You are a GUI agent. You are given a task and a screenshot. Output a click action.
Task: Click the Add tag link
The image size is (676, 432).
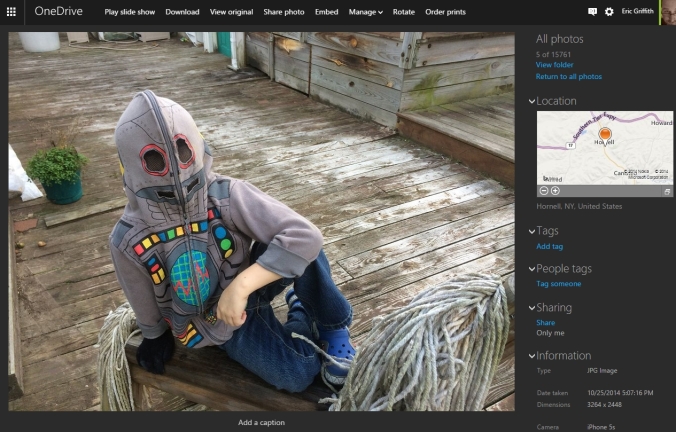pos(549,247)
